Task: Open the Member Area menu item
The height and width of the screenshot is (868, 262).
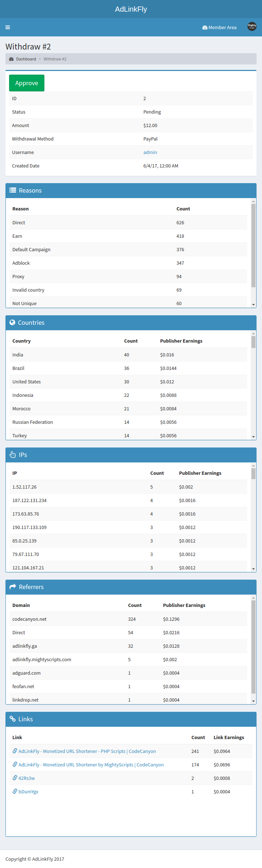Action: [x=222, y=28]
